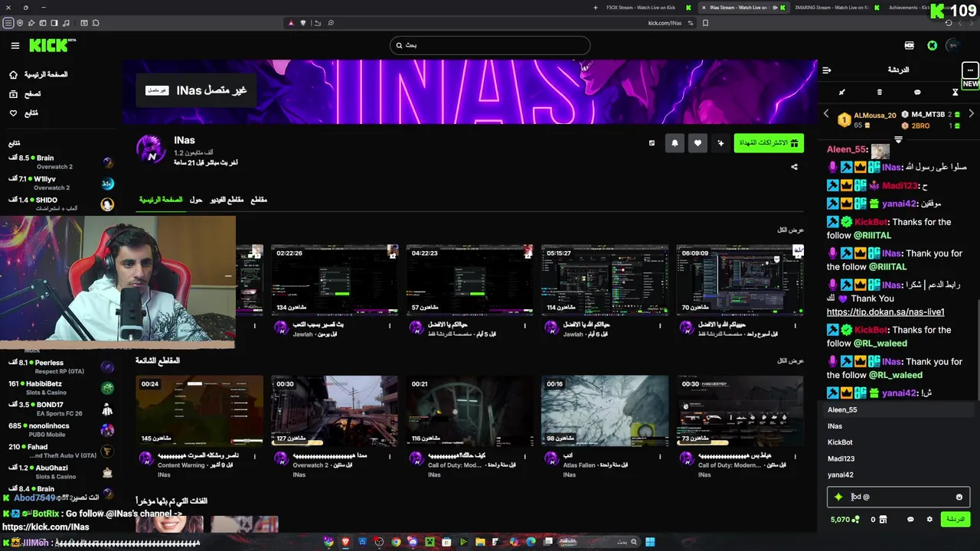This screenshot has height=551, width=980.
Task: Collapse the leaderboard with down arrow
Action: click(898, 140)
